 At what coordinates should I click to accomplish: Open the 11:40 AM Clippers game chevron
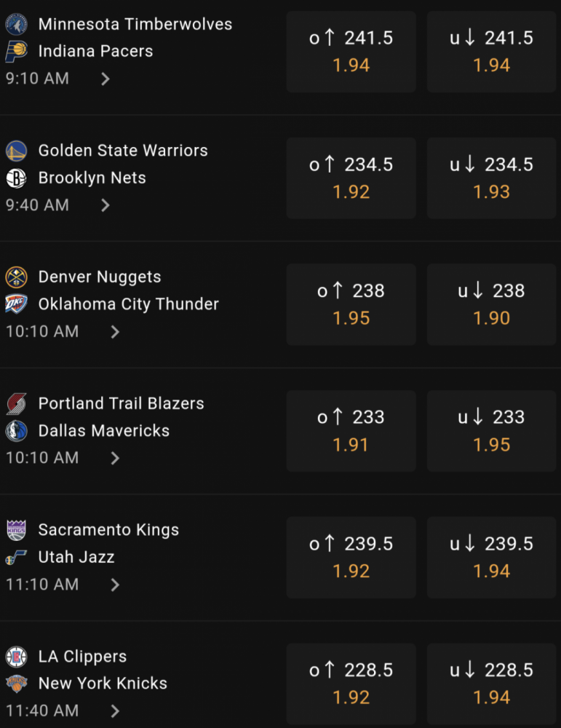tap(115, 711)
